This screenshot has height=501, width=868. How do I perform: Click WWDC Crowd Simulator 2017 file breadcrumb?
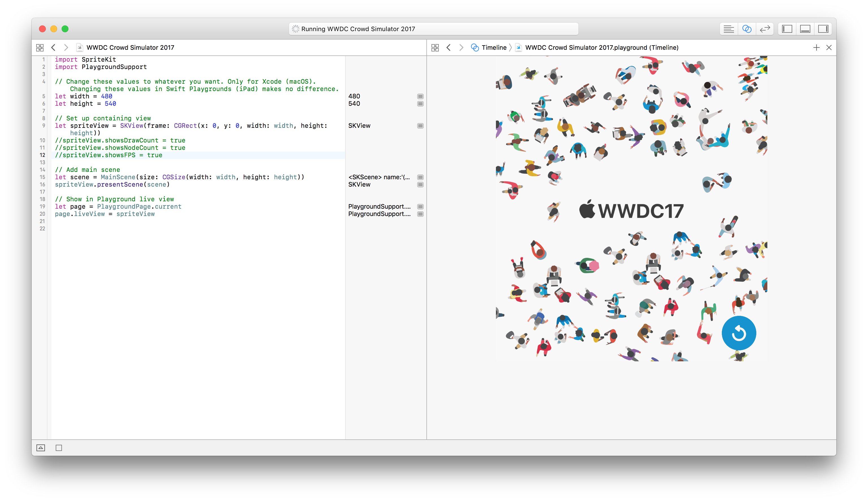[130, 47]
